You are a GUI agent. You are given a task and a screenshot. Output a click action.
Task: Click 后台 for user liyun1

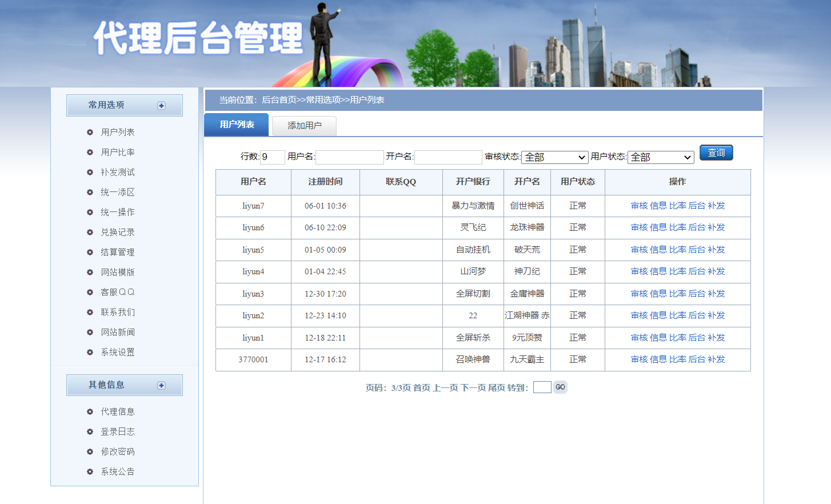tap(697, 338)
